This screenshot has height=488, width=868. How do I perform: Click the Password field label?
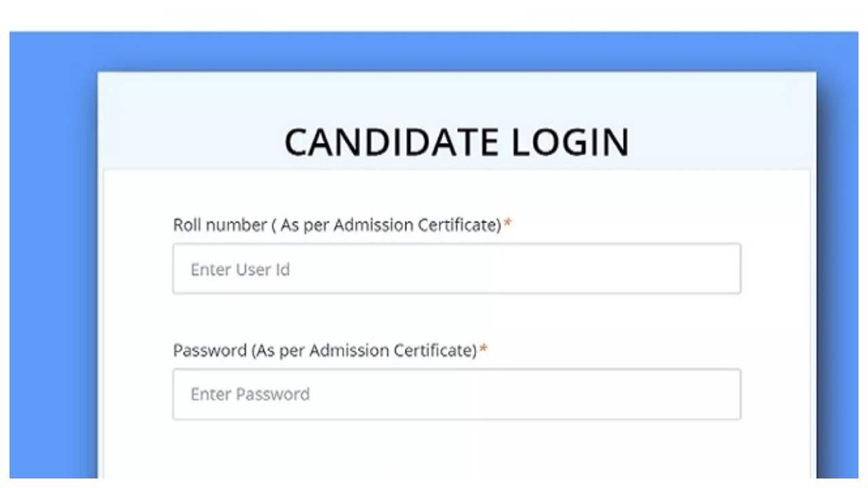pyautogui.click(x=325, y=350)
